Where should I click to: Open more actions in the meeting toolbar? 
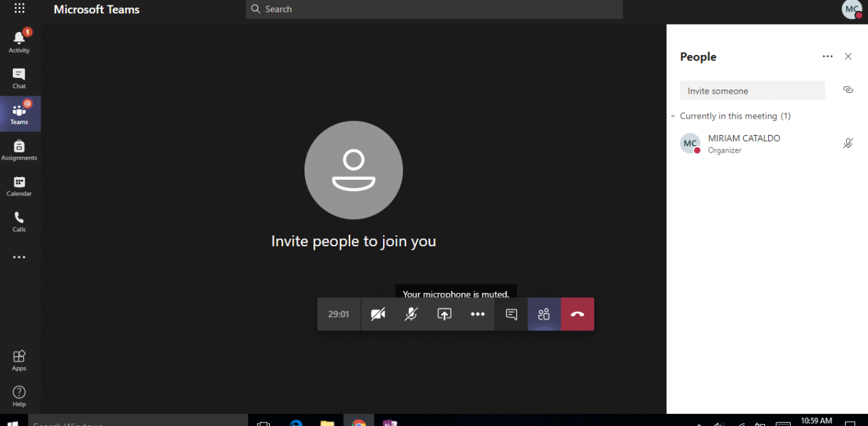(x=477, y=314)
